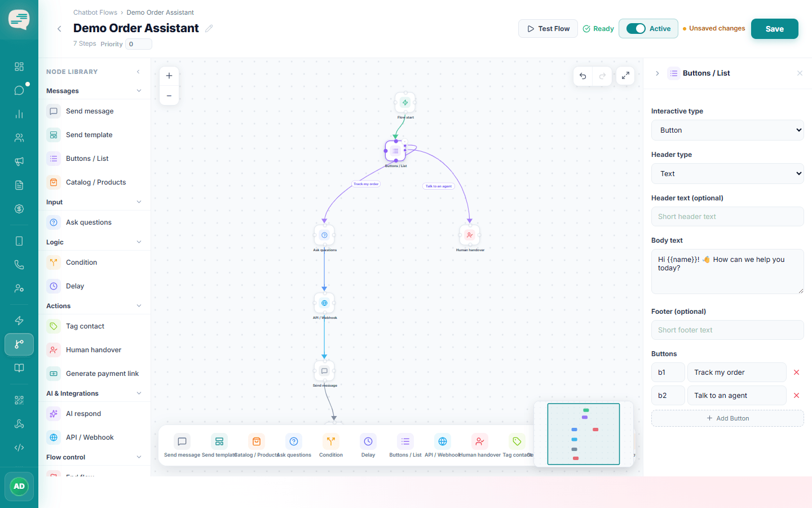Run Test Flow

[548, 29]
